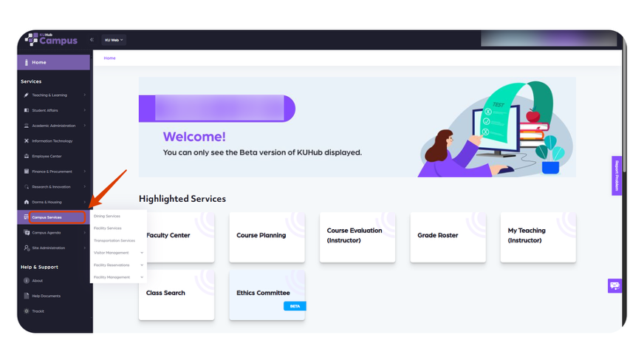Select Dining Services from the flyout menu
This screenshot has width=644, height=363.
coord(107,216)
